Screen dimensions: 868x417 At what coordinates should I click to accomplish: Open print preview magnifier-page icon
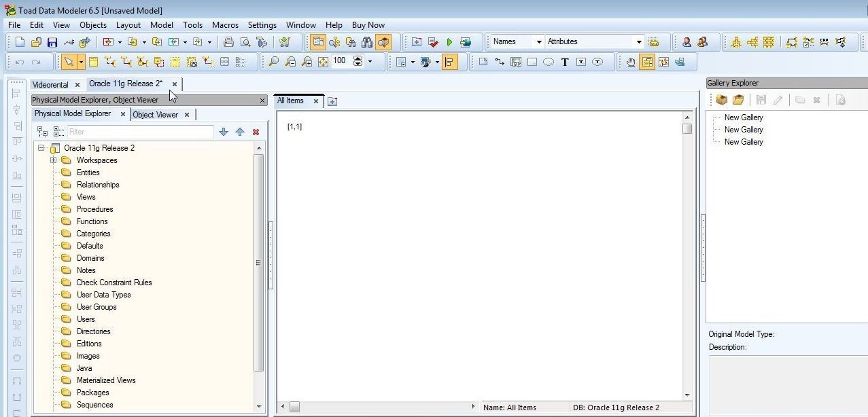(x=245, y=42)
